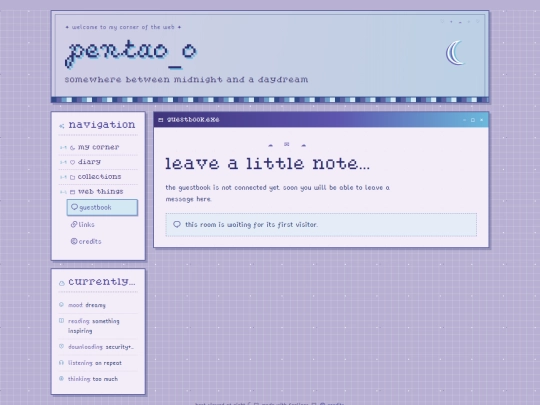Click the 'reading: something inspiring' text
Viewport: 540px width, 405px height.
coord(94,326)
